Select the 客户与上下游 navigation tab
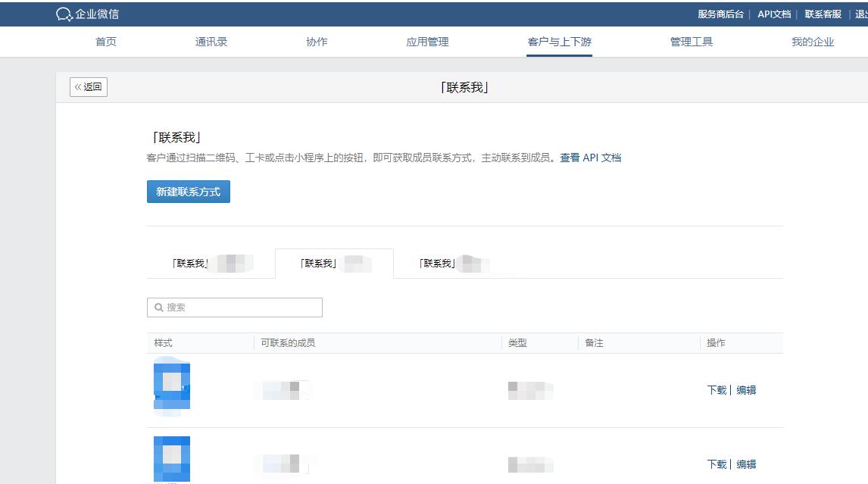868x484 pixels. coord(558,42)
